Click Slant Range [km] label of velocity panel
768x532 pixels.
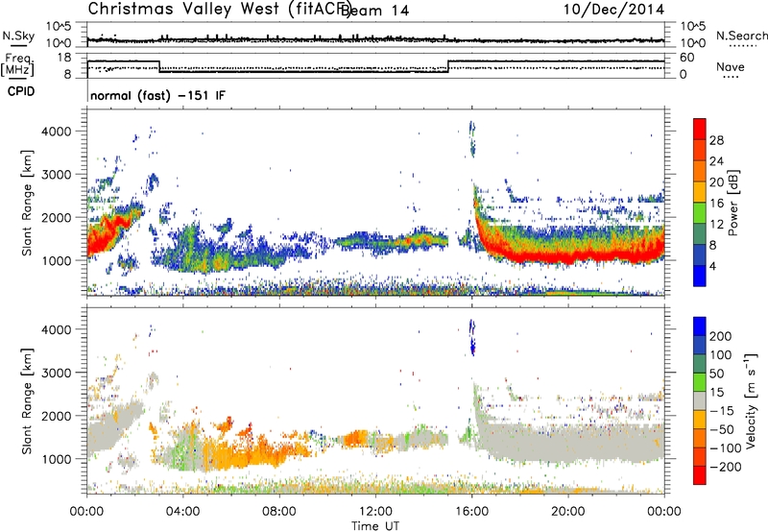click(x=27, y=400)
